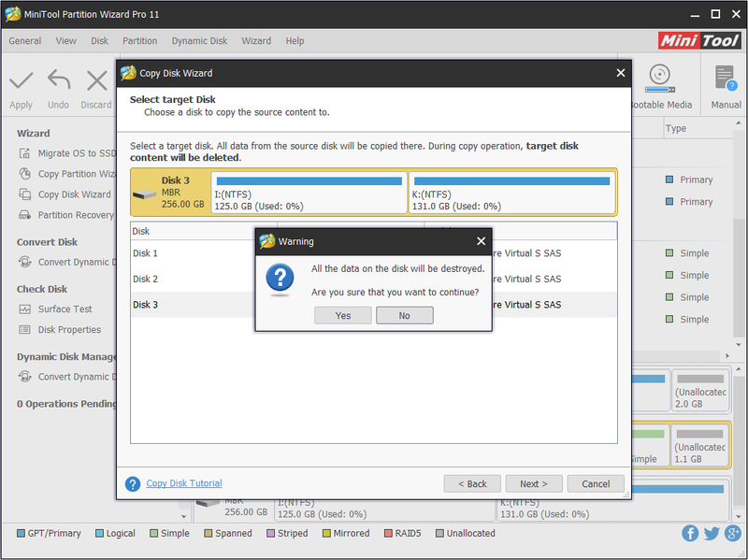Viewport: 748px width, 560px height.
Task: Click the Next > wizard button
Action: 534,483
